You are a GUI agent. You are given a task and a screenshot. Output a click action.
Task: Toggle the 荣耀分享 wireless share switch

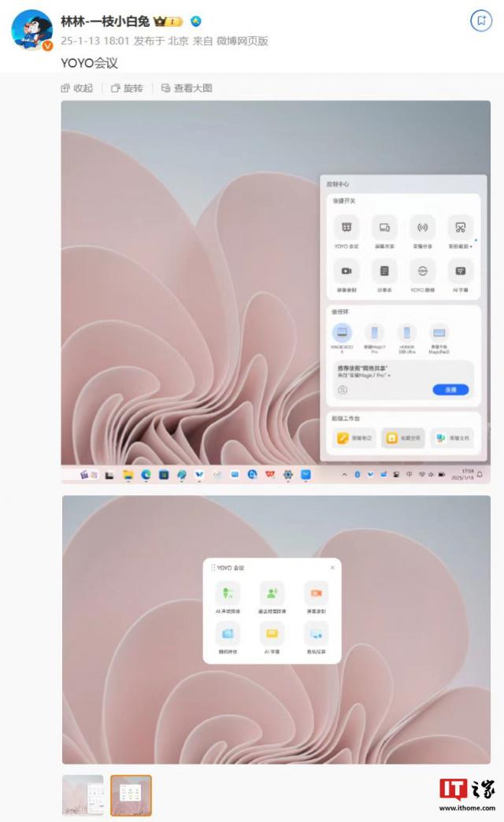pyautogui.click(x=422, y=228)
